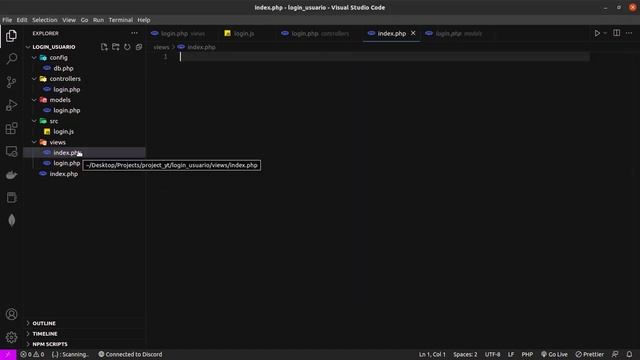Open the Edit menu

(22, 20)
